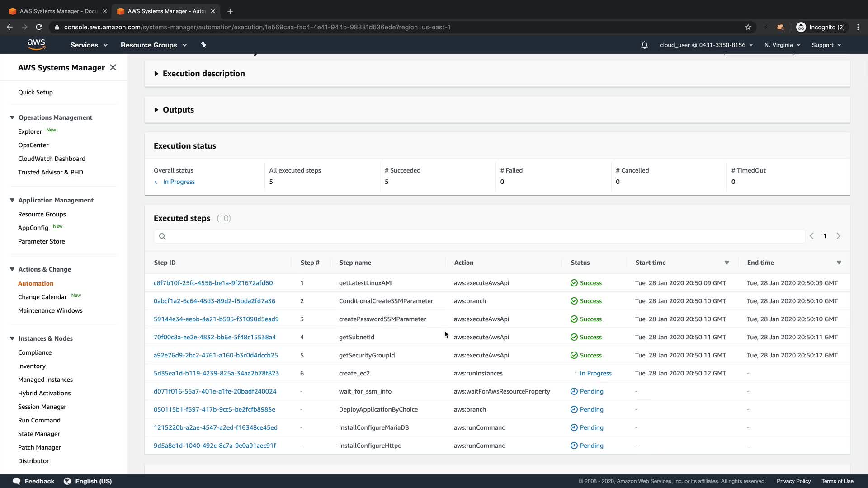The image size is (868, 488).
Task: Switch to the AWS Systems Manager Documents tab
Action: point(58,11)
